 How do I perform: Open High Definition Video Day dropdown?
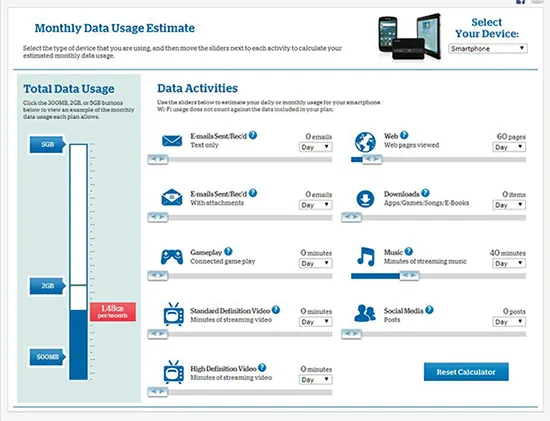[315, 380]
